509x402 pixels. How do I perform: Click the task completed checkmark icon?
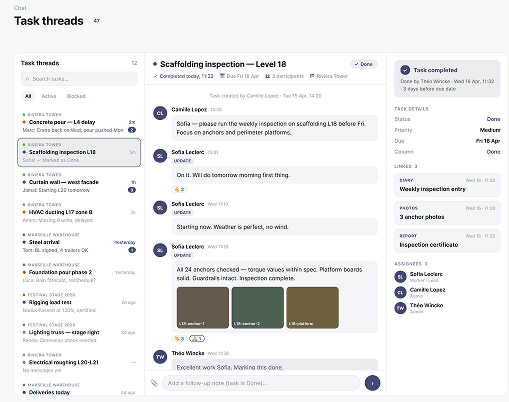[405, 70]
